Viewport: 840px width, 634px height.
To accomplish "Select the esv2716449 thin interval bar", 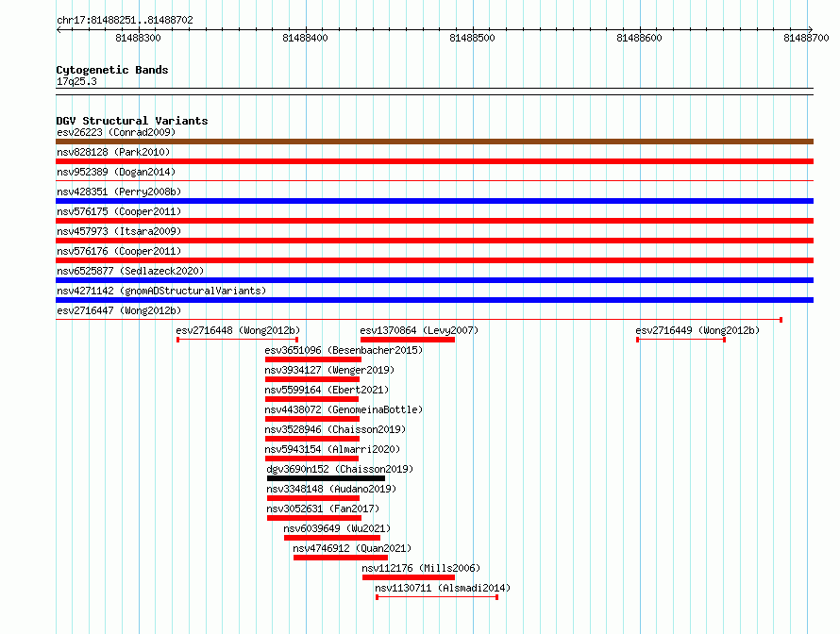I will (x=680, y=340).
